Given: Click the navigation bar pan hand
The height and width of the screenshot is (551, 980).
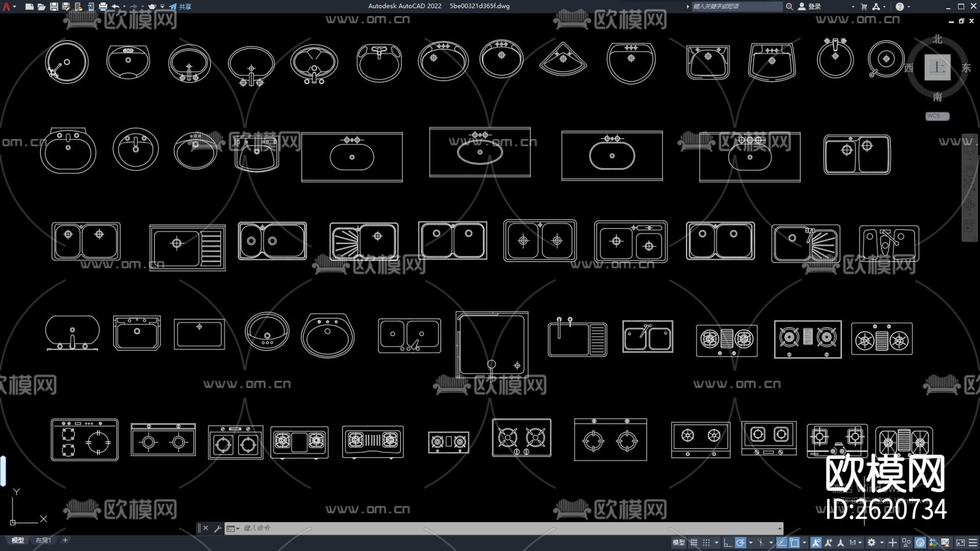Looking at the screenshot, I should click(x=970, y=170).
